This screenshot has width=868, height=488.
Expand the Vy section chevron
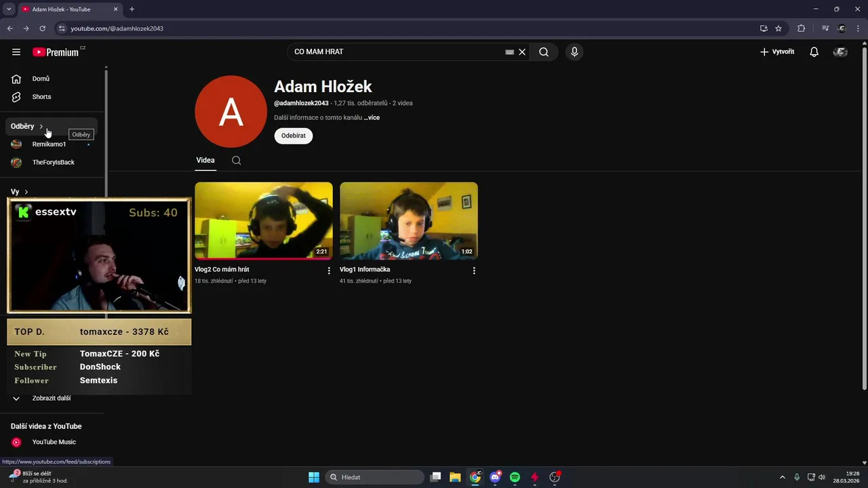(26, 192)
